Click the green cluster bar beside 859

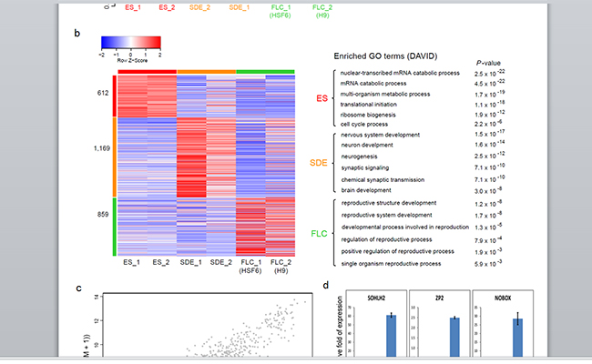pyautogui.click(x=113, y=227)
